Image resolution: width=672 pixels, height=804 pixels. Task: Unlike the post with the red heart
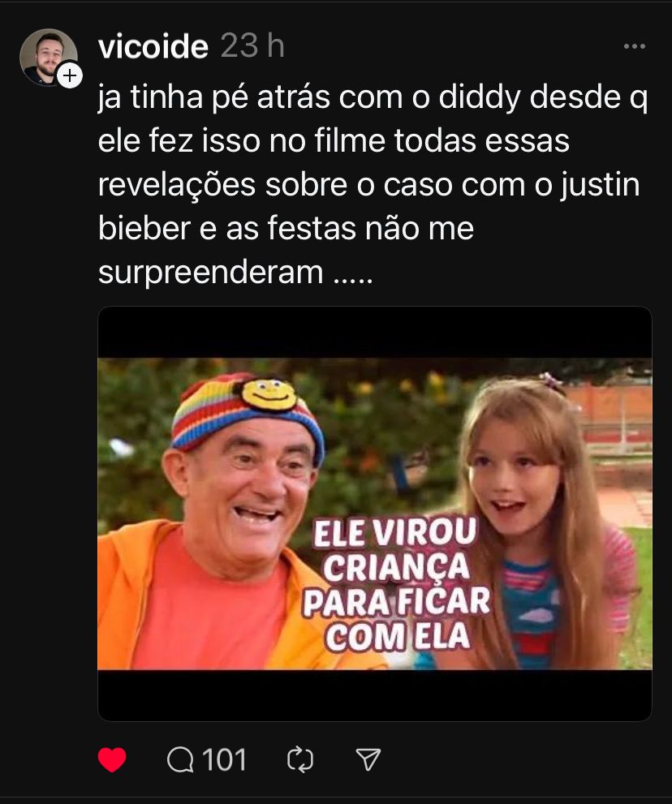(x=112, y=759)
